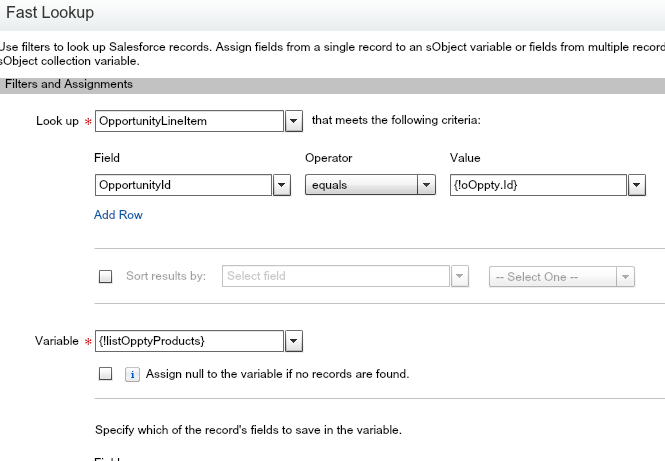This screenshot has height=461, width=665.
Task: Click the Sort results by label
Action: 166,277
